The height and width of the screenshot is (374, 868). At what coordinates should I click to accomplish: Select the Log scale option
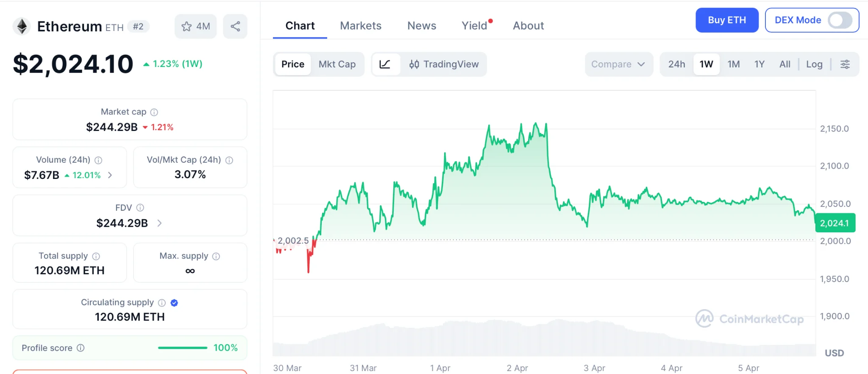(x=814, y=64)
